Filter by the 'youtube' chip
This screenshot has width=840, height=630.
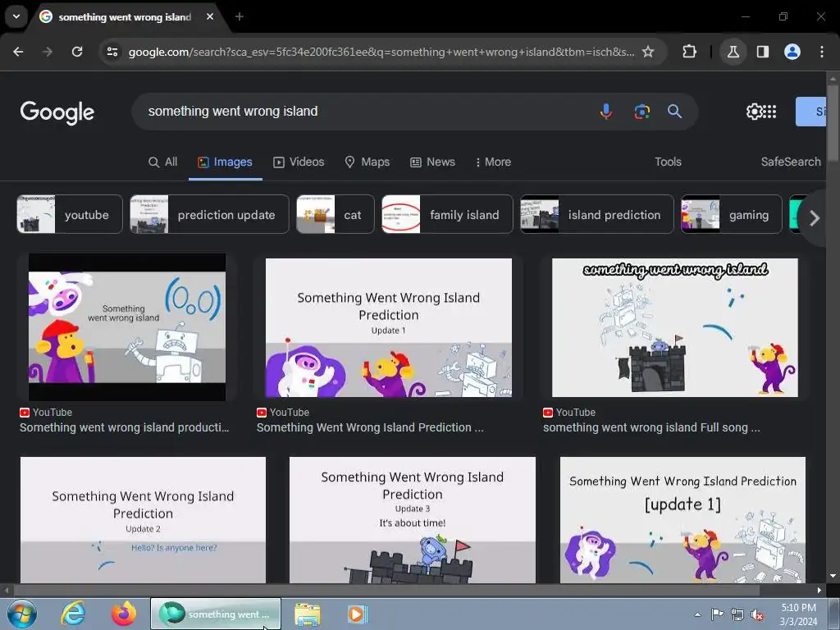pos(70,214)
